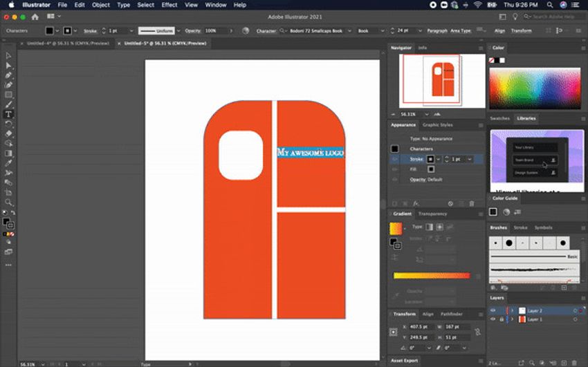The image size is (588, 367).
Task: Select the Selection arrow tool
Action: (8, 55)
